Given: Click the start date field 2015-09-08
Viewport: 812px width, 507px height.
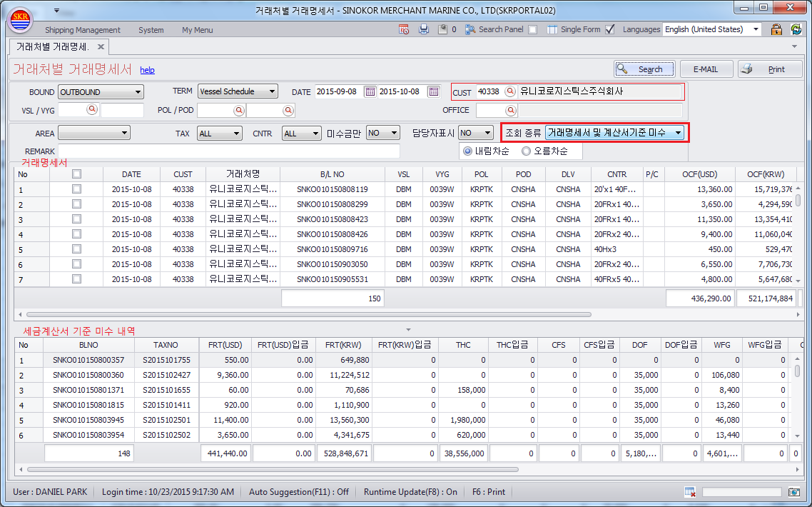Looking at the screenshot, I should (x=339, y=91).
